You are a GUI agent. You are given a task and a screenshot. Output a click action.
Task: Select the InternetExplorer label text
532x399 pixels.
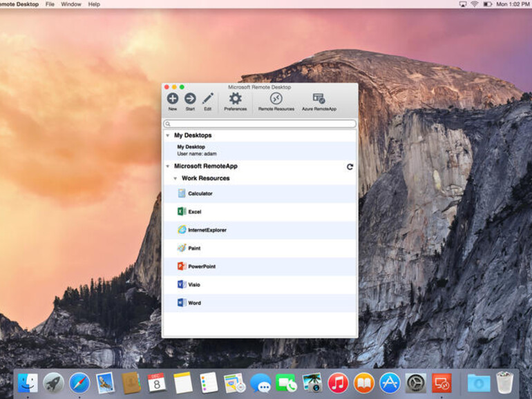point(207,230)
